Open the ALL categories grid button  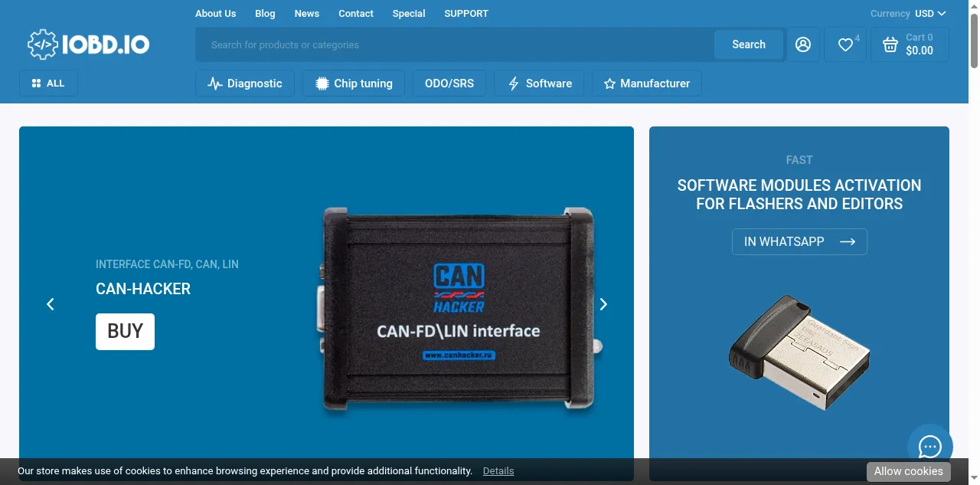(x=48, y=83)
